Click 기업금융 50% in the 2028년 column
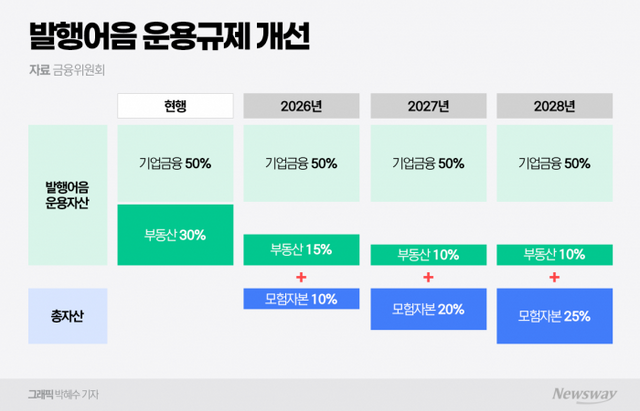Viewport: 640px width, 411px height. click(555, 162)
